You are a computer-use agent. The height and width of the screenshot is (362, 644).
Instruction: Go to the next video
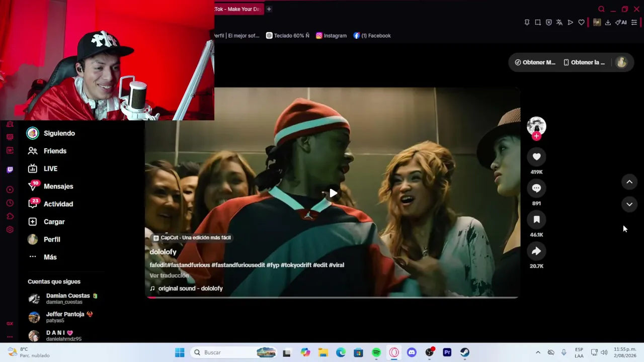629,204
